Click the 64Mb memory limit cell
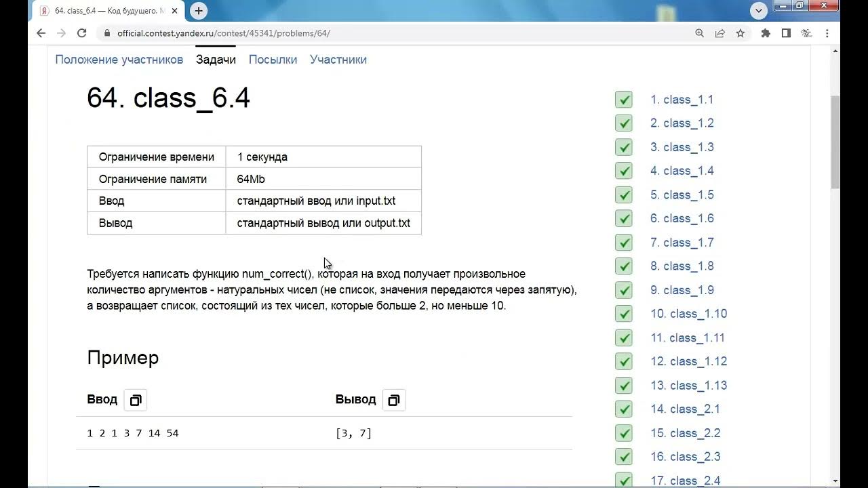This screenshot has width=868, height=488. coord(323,179)
